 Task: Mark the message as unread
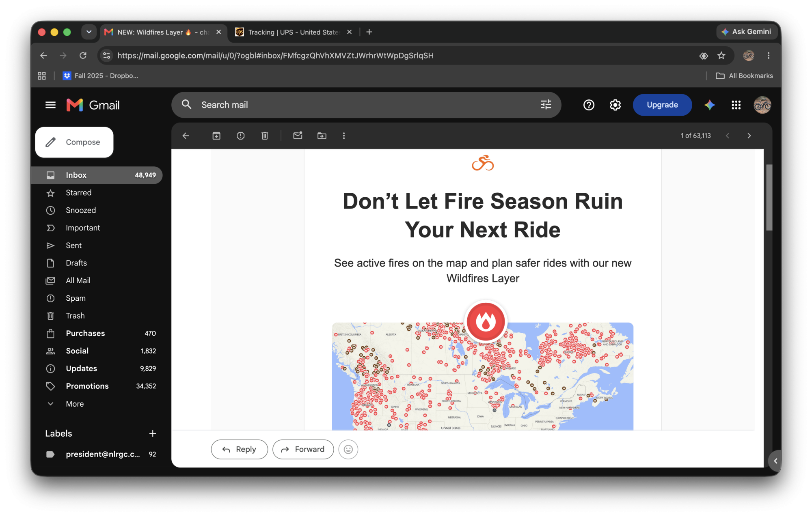[x=298, y=136]
